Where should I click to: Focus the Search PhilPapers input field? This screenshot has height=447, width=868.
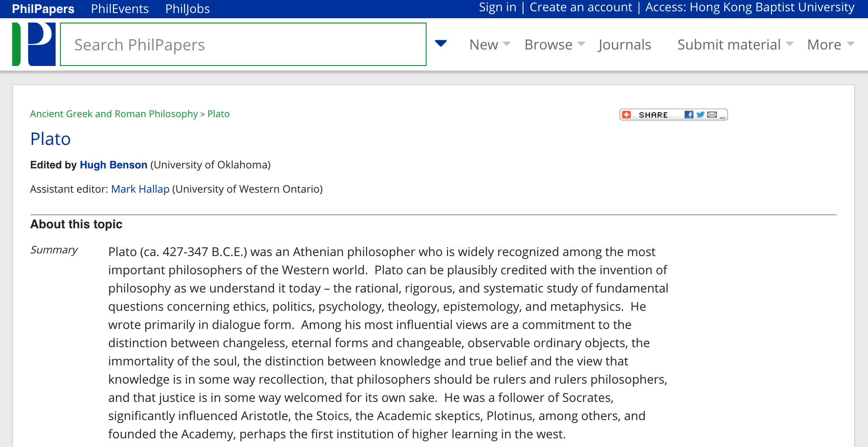(x=243, y=44)
